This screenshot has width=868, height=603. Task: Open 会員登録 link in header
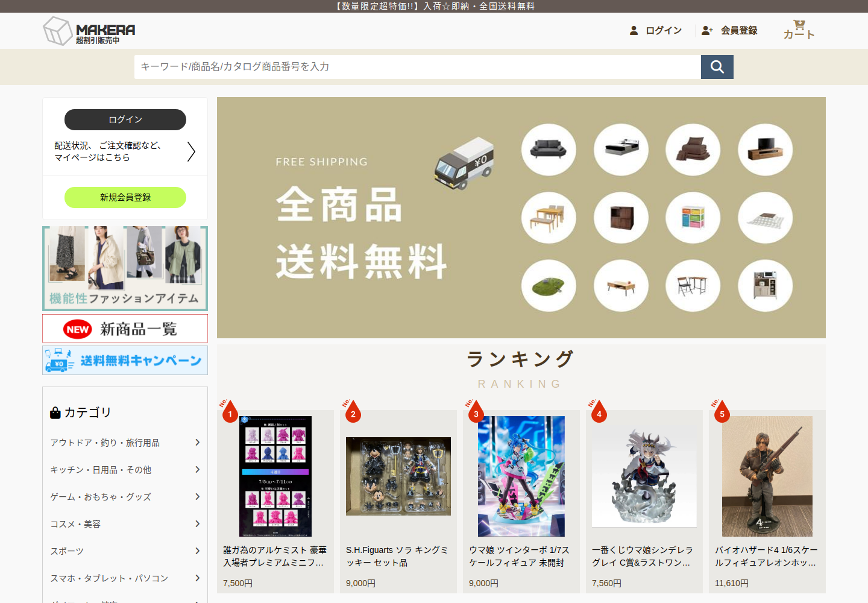(x=739, y=30)
